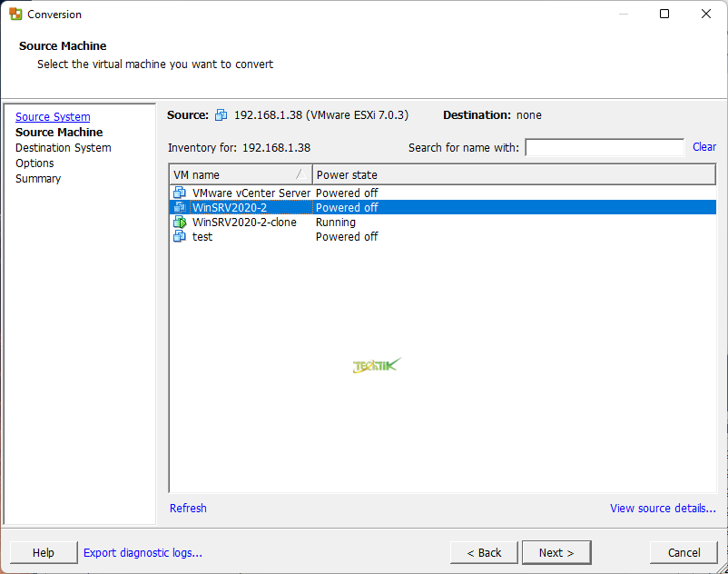Click the source host text 192.168.1.38 (VMware ESXi 7.0.3)

tap(321, 114)
